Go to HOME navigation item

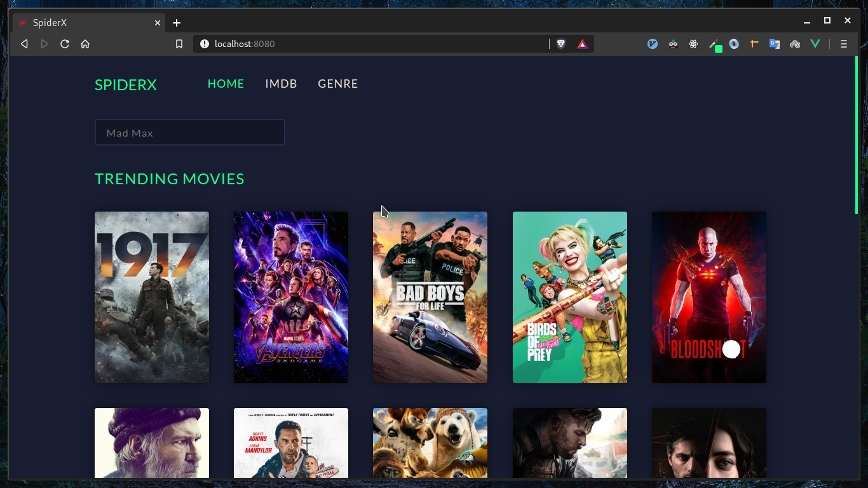(226, 84)
